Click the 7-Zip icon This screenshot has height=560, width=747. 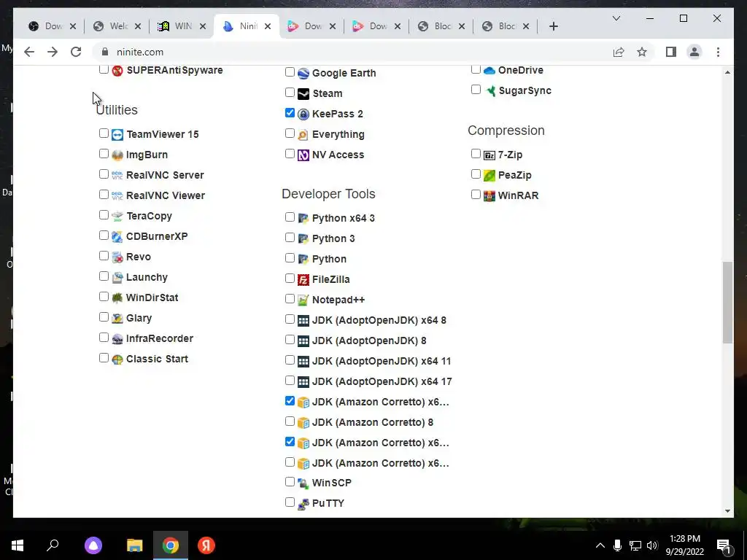click(489, 155)
